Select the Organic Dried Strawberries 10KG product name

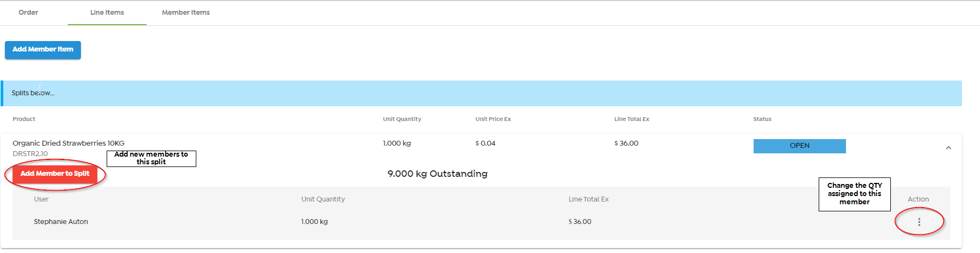coord(68,143)
